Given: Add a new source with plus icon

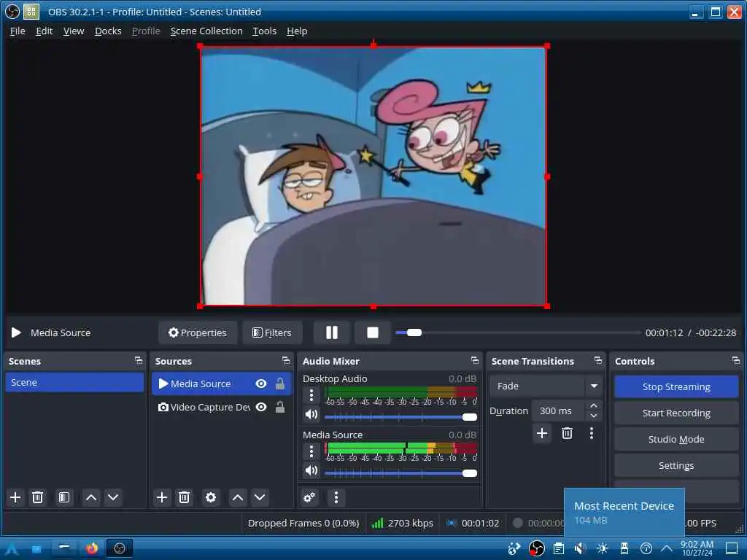Looking at the screenshot, I should 162,497.
